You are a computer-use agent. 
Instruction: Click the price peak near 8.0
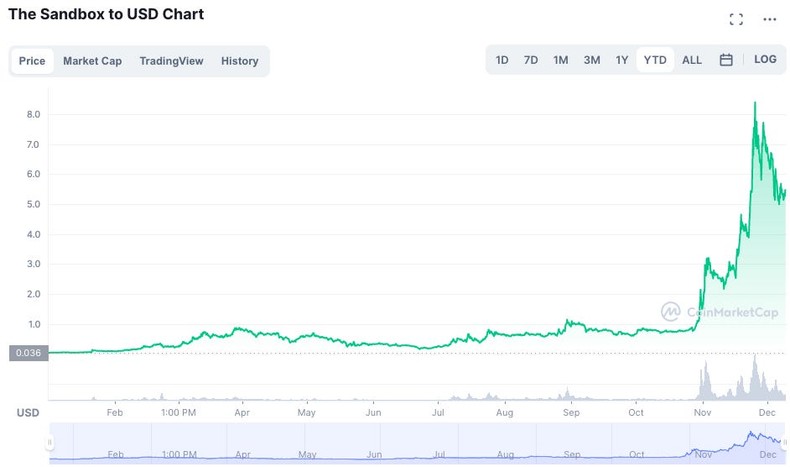[755, 103]
